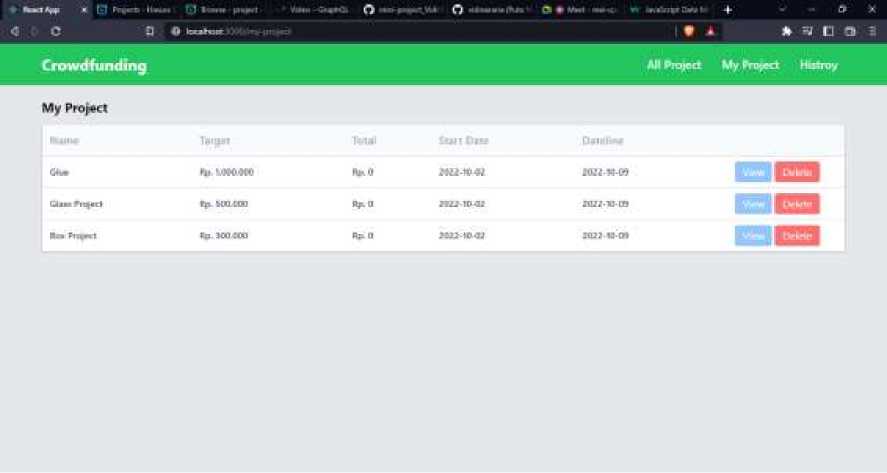Delete the Box Project row

797,236
